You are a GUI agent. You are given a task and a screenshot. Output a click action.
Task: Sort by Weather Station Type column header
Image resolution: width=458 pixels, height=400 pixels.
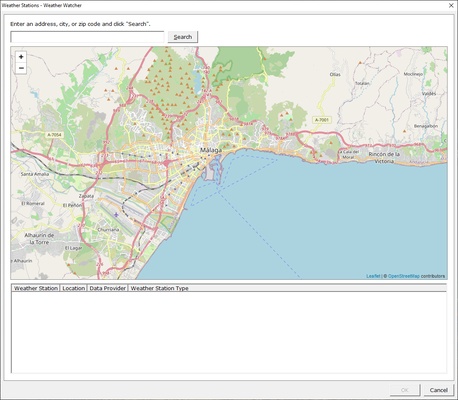(x=159, y=288)
